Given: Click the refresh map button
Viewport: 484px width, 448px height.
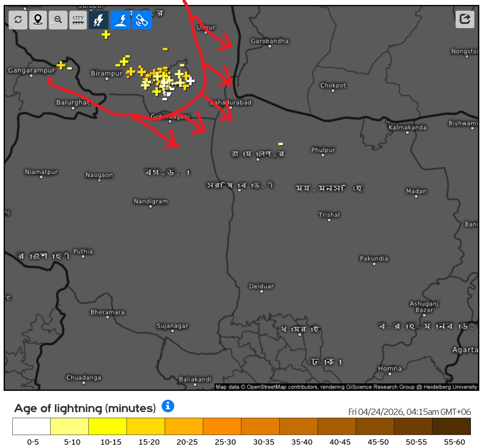Looking at the screenshot, I should point(18,20).
